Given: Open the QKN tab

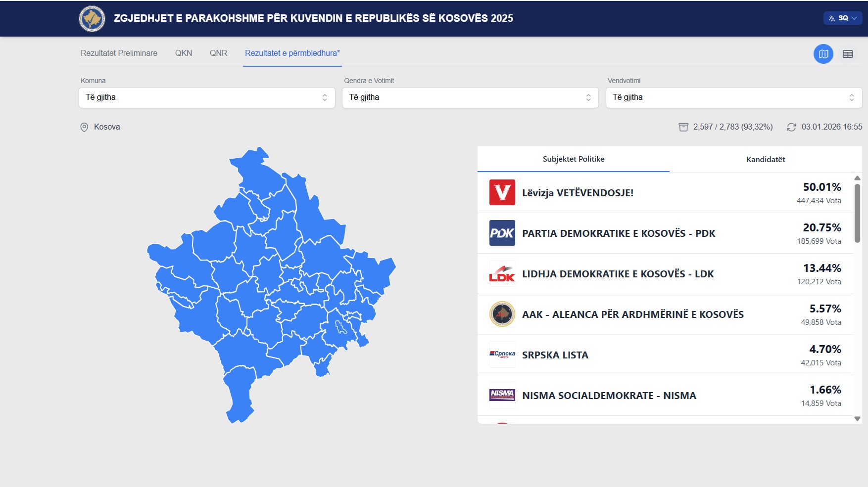Looking at the screenshot, I should (x=184, y=53).
